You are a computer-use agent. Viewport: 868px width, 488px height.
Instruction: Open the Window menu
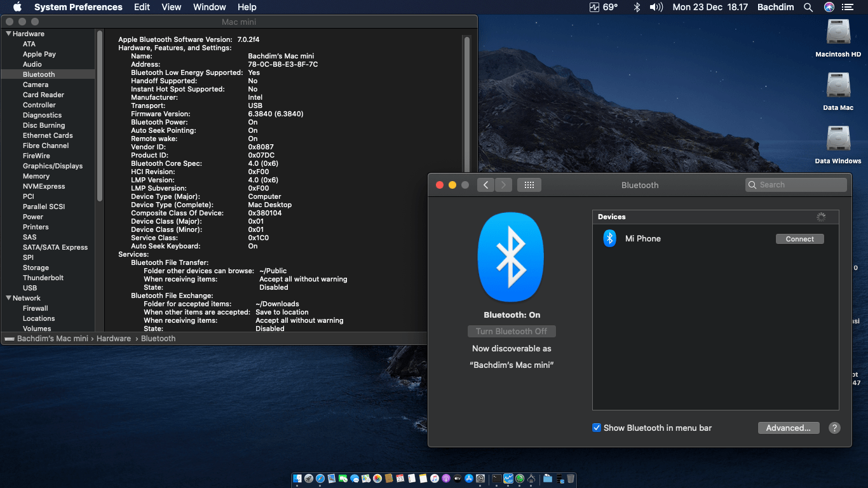click(209, 8)
